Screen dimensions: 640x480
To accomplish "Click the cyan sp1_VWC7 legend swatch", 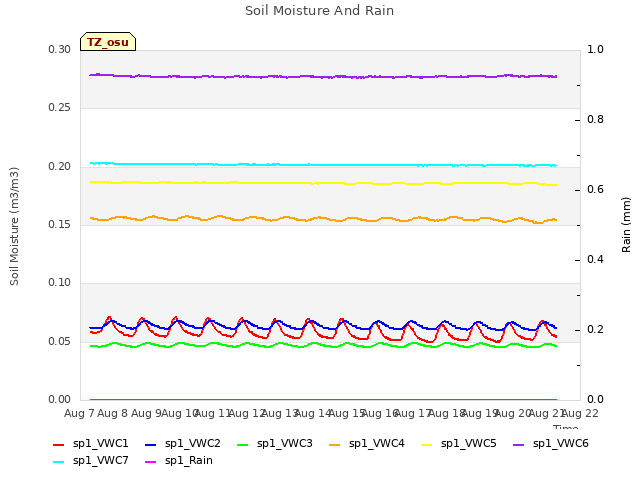I will [x=59, y=462].
